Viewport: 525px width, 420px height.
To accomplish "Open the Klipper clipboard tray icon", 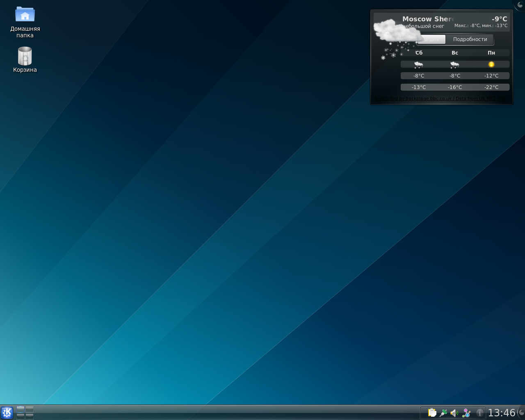I will (432, 413).
